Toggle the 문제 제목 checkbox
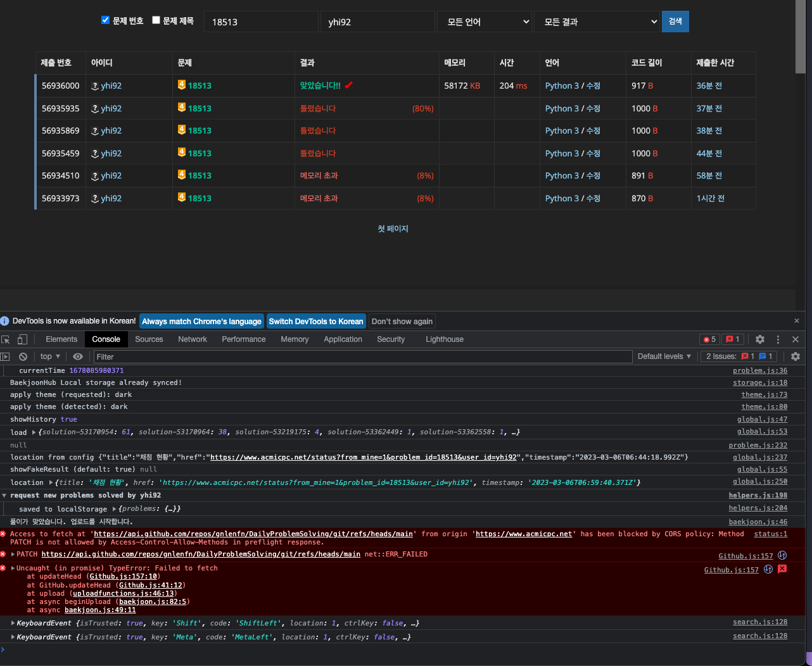 point(156,20)
